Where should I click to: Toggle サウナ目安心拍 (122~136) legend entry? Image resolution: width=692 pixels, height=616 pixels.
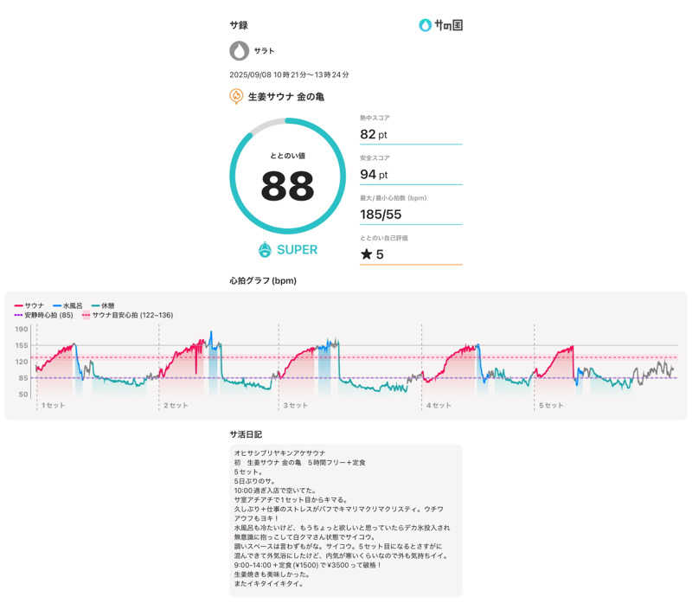(x=127, y=315)
